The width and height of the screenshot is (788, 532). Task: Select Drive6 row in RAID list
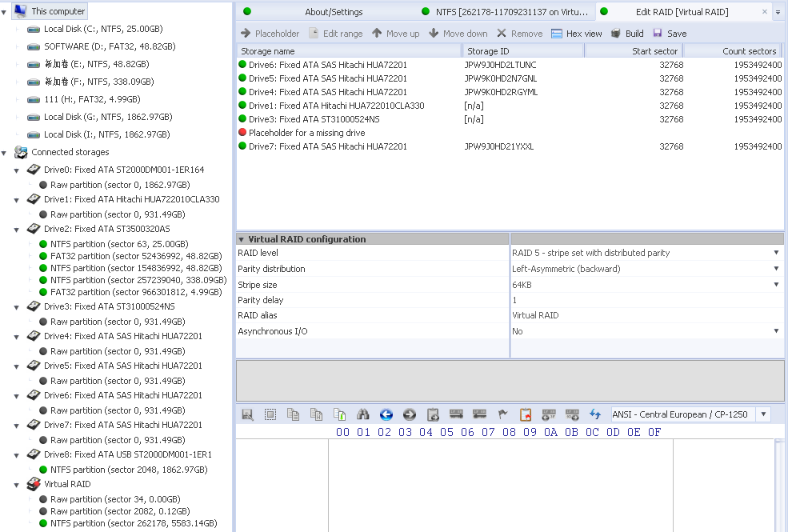(x=510, y=65)
